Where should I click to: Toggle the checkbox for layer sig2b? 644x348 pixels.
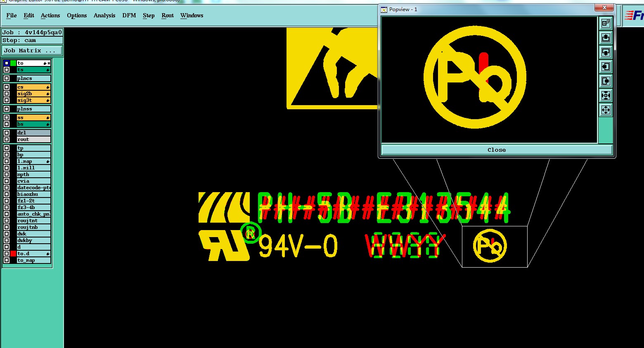7,94
